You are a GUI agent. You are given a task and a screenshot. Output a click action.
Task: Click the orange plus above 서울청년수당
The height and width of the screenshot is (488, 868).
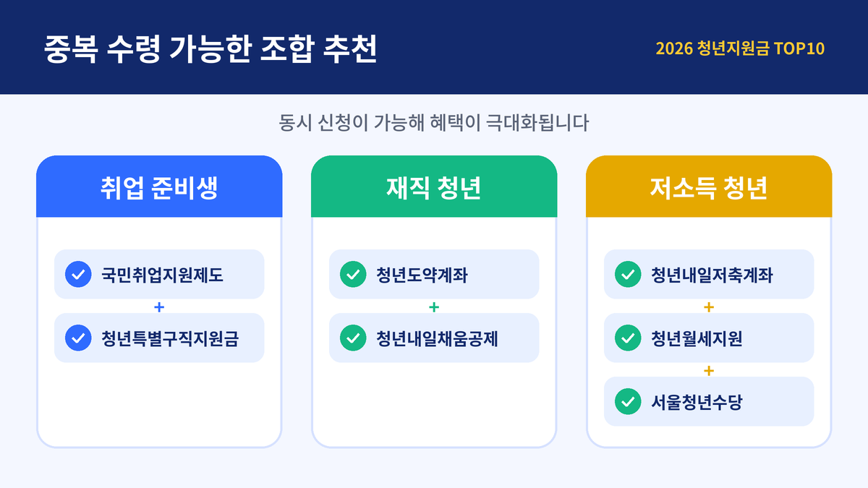point(709,370)
